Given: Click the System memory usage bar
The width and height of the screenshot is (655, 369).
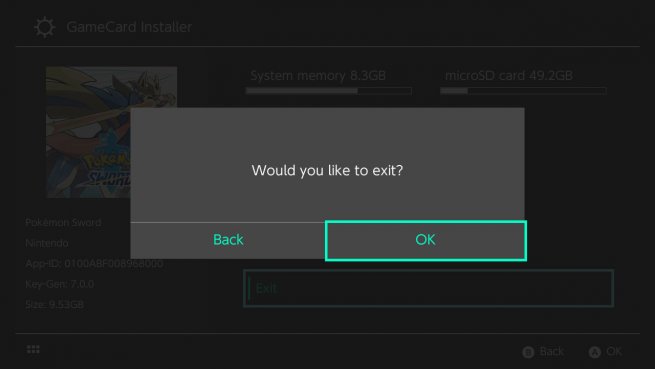Looking at the screenshot, I should click(329, 91).
